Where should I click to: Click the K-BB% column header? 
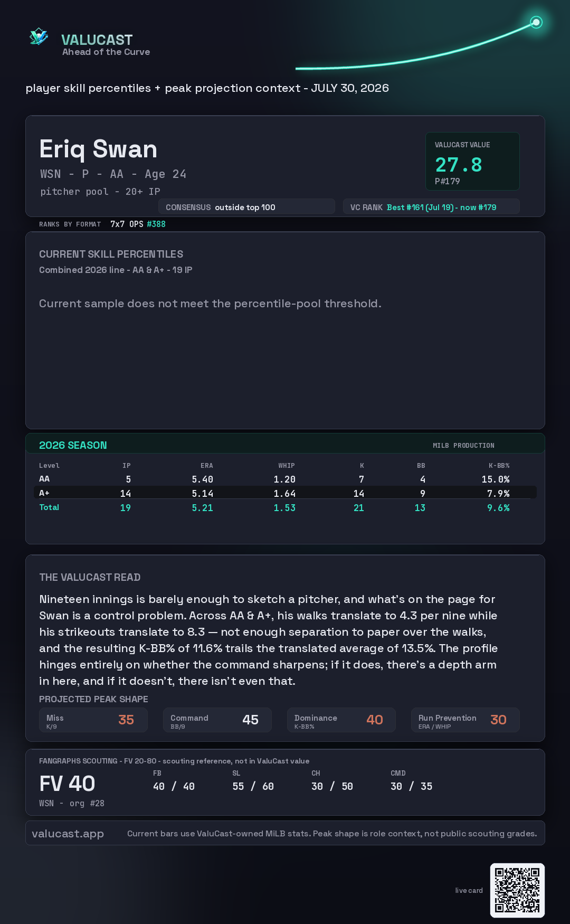coord(499,466)
